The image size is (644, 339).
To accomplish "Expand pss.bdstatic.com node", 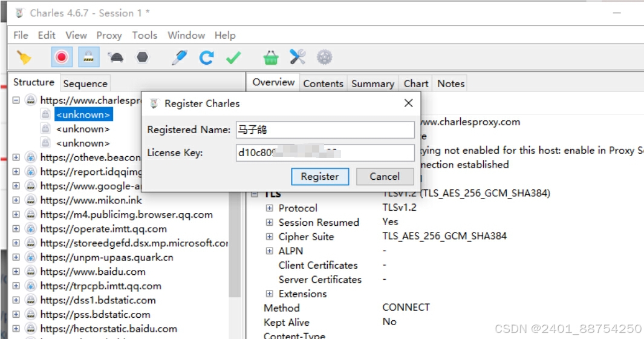I will pyautogui.click(x=16, y=314).
